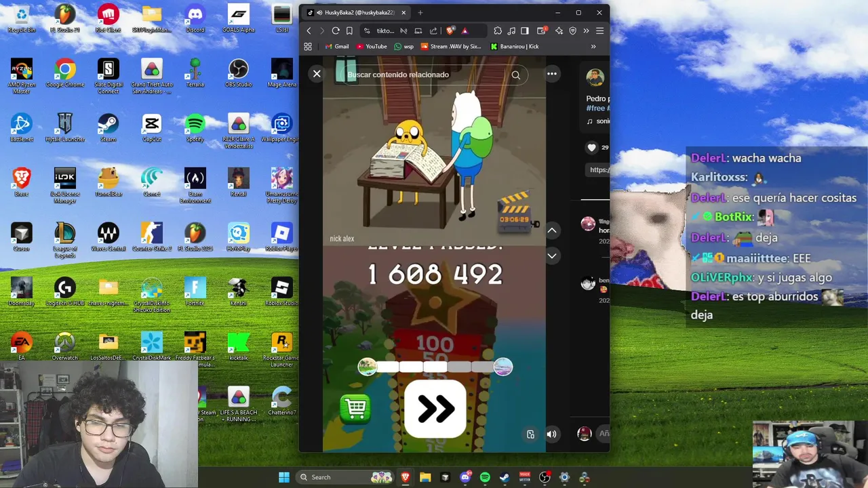Bookmark this page in Brave
The image size is (868, 488).
click(349, 30)
